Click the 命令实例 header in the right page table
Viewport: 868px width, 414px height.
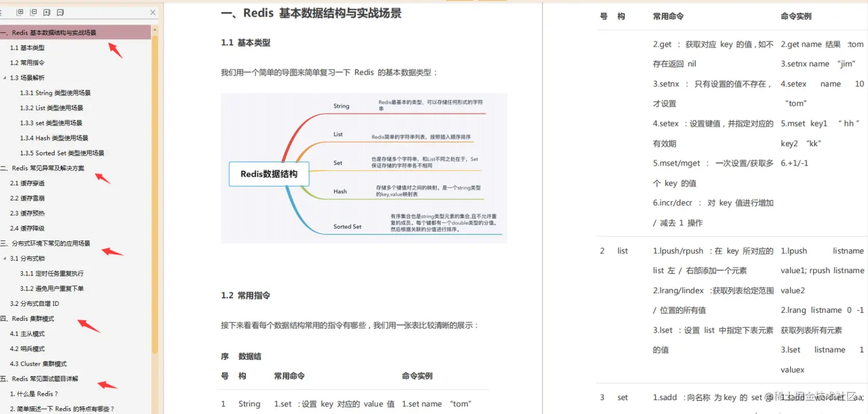796,17
